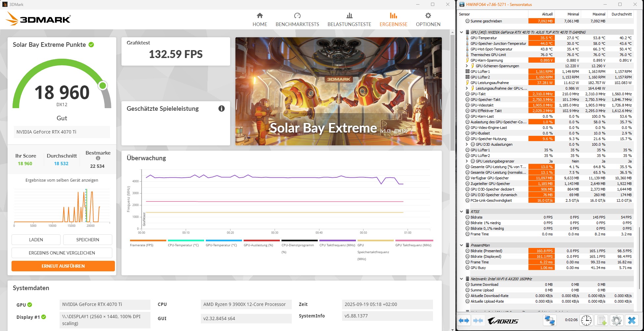The image size is (644, 331).
Task: Click the CPU Taktfrequenz (MHz) legend label
Action: [337, 245]
